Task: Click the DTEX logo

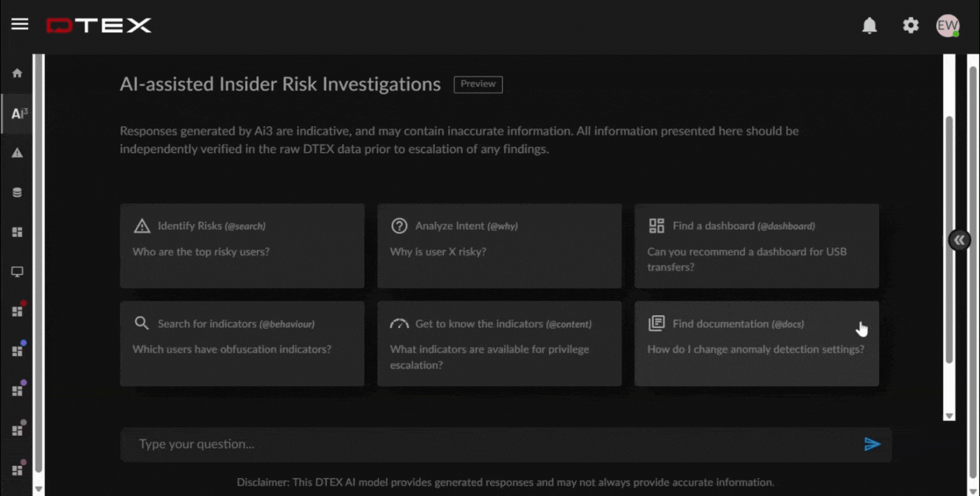Action: coord(98,25)
